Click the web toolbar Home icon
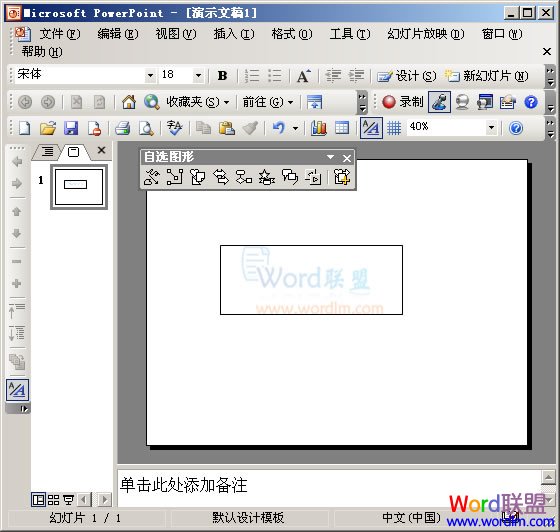This screenshot has width=560, height=532. (x=129, y=102)
